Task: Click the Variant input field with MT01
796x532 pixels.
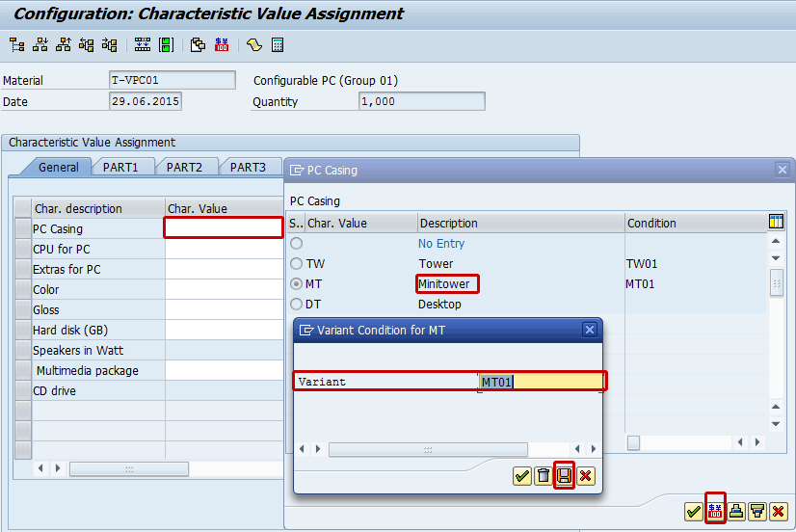Action: (x=542, y=382)
